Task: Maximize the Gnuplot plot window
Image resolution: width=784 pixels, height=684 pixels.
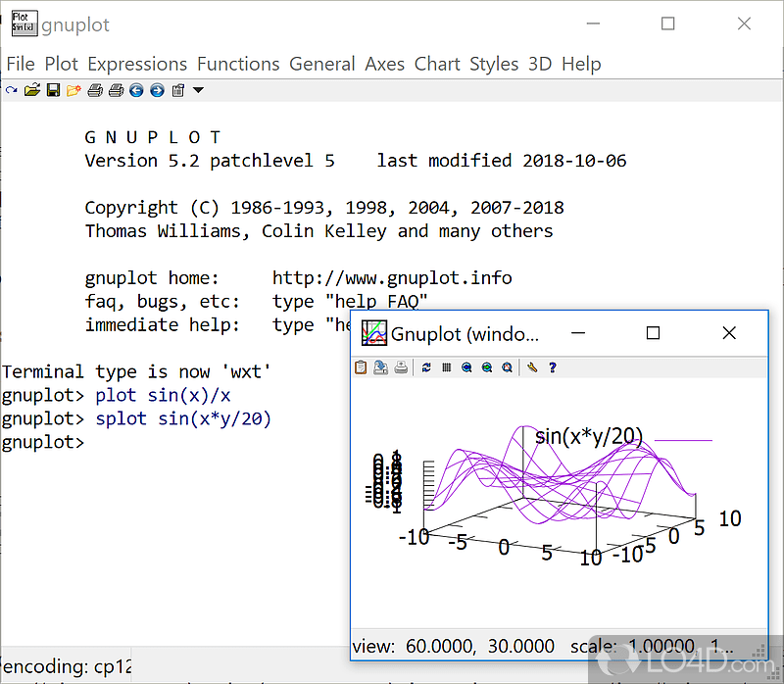Action: click(x=653, y=333)
